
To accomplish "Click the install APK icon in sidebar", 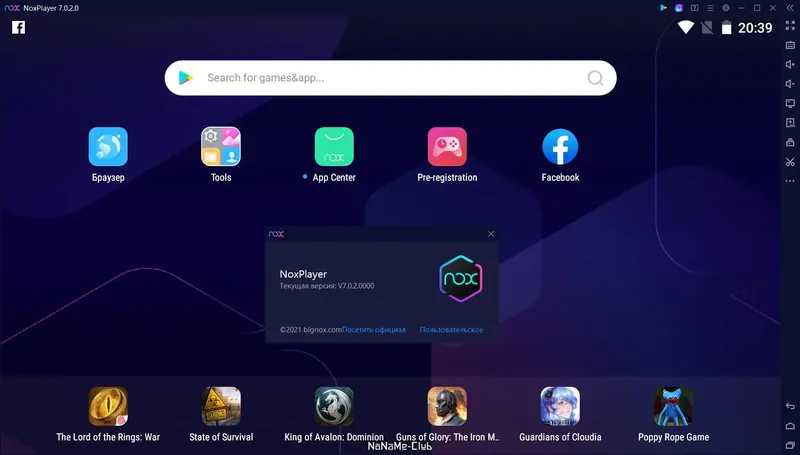I will click(790, 122).
